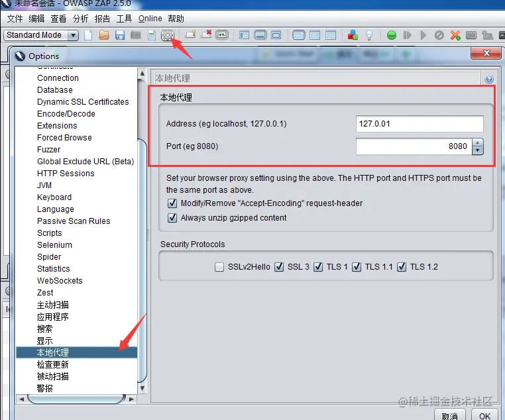Toggle the green break on all requests button
This screenshot has height=420, width=505.
point(392,35)
